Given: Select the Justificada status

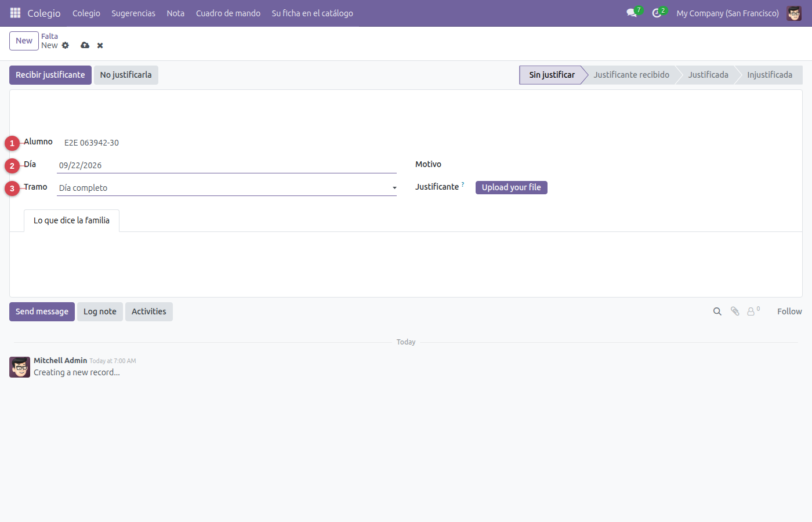Looking at the screenshot, I should (x=708, y=75).
